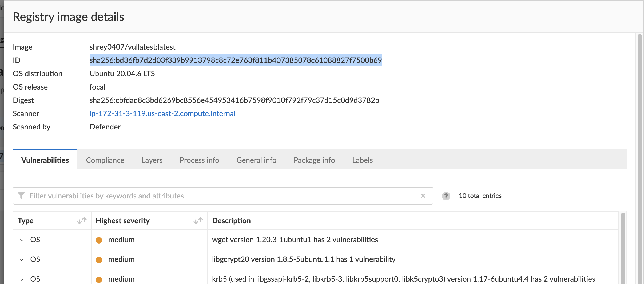Click the medium severity dot on the wget row

click(99, 240)
